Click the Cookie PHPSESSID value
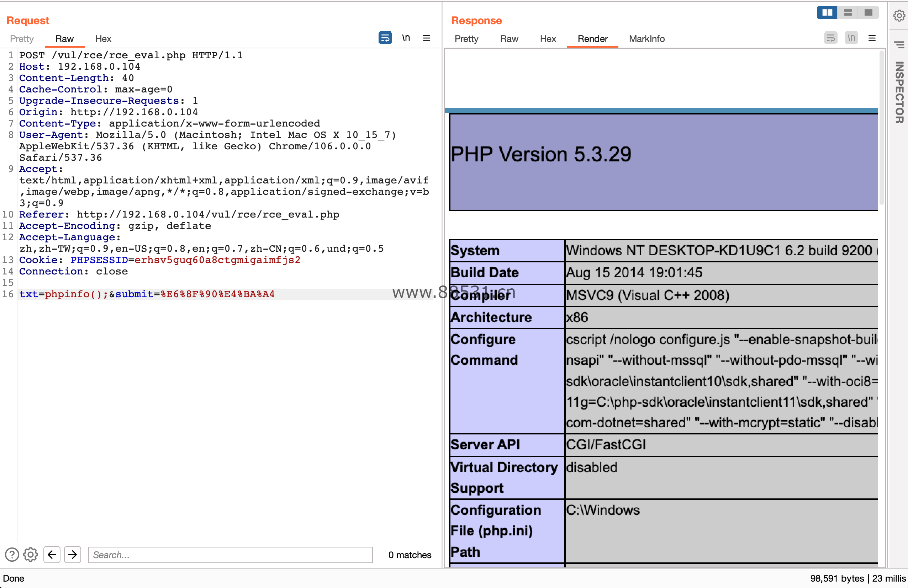908x588 pixels. (217, 260)
